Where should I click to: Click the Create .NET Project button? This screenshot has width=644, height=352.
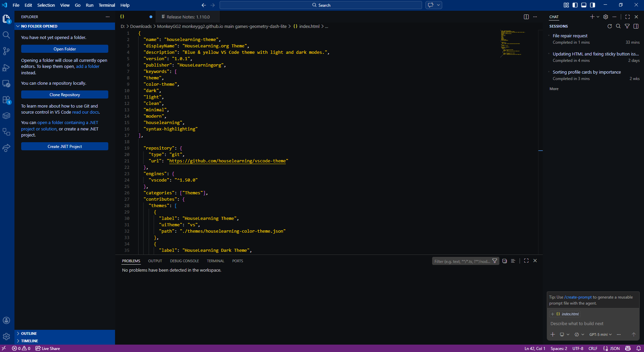point(65,147)
